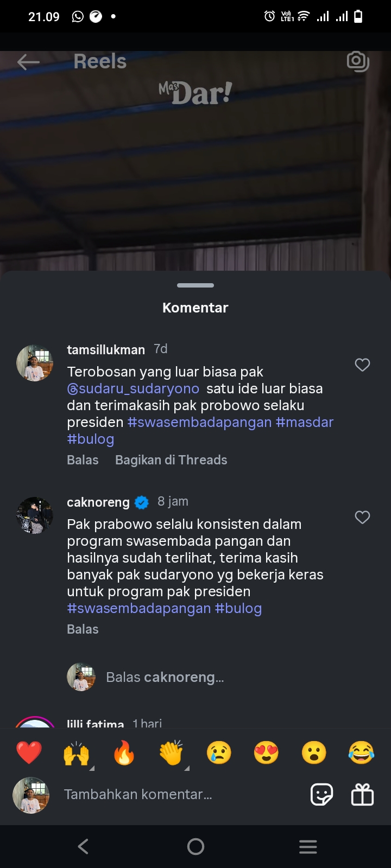This screenshot has height=868, width=391.
Task: Insert the heart-eyes emoji
Action: [x=266, y=753]
